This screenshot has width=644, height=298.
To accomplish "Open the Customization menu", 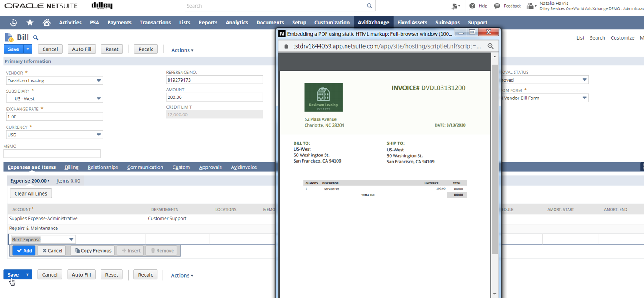I will (332, 22).
